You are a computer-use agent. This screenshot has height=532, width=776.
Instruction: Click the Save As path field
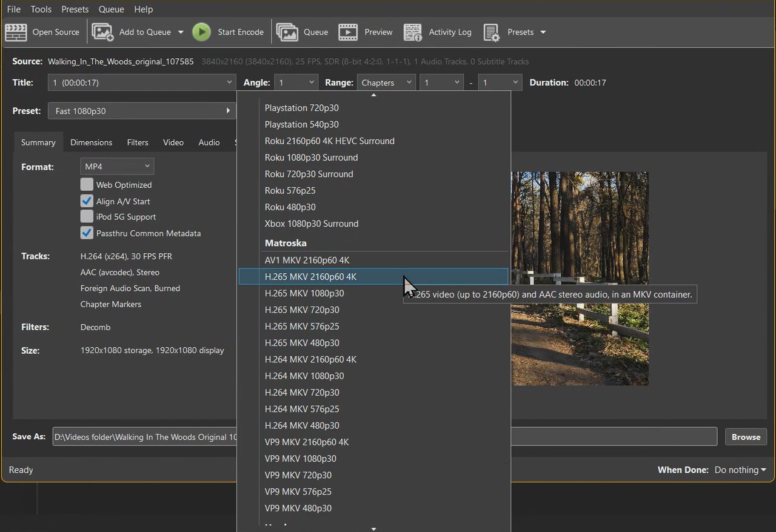click(385, 437)
